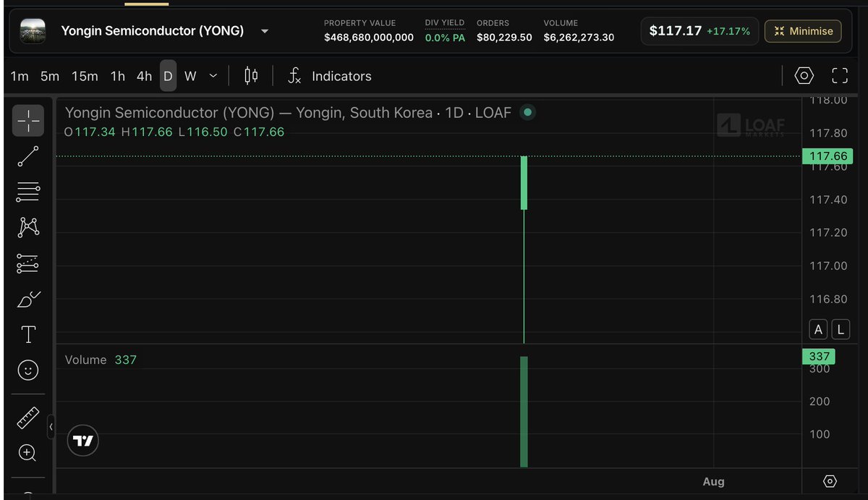Click the property value $468,680,000,000
The image size is (868, 500).
[369, 37]
